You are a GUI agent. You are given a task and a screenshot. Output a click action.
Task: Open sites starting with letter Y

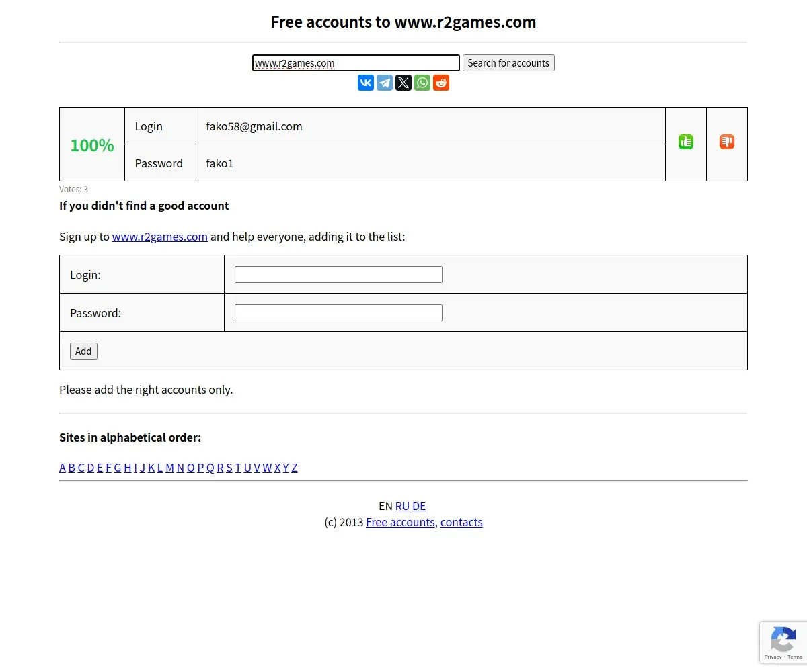coord(286,468)
